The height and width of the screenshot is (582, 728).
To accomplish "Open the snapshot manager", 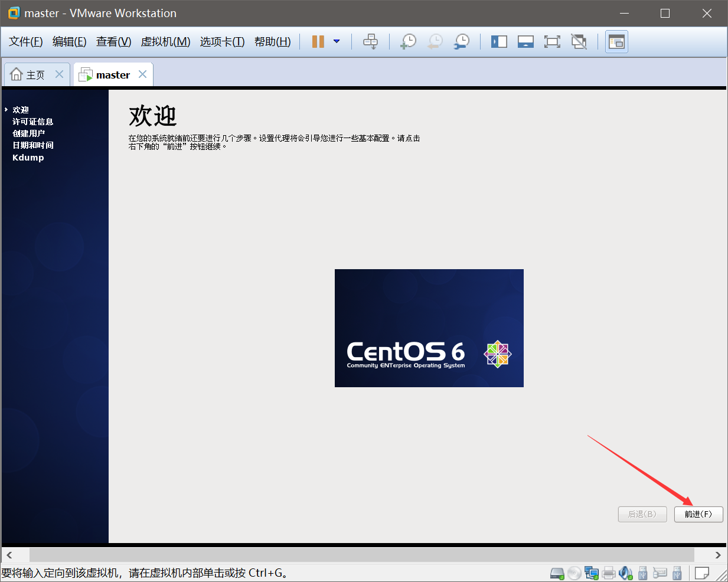I will click(x=462, y=41).
